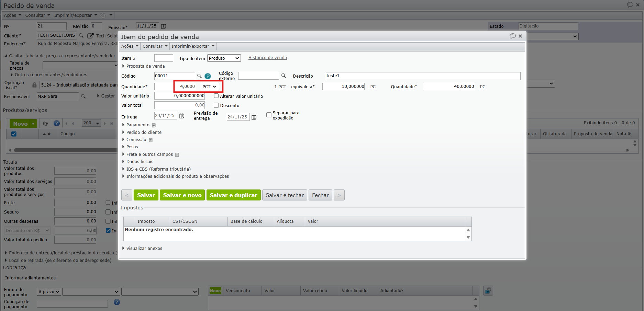Click the Fechar button
Viewport: 644px width, 311px height.
point(320,195)
